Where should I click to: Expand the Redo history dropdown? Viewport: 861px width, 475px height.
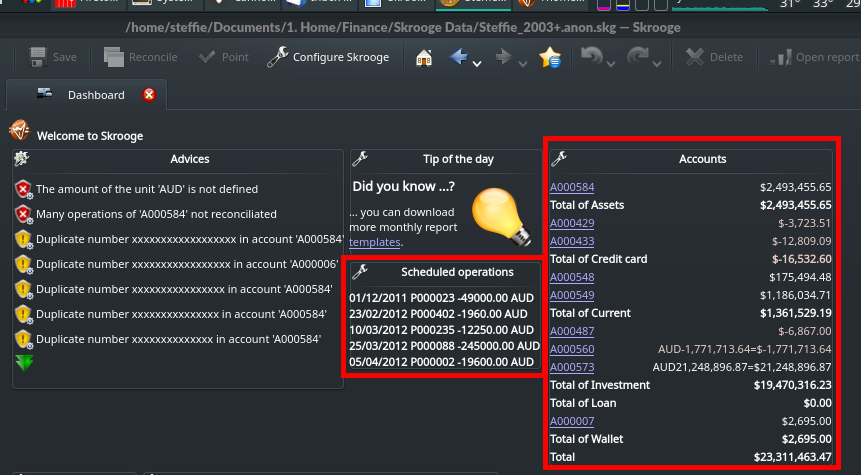[657, 64]
